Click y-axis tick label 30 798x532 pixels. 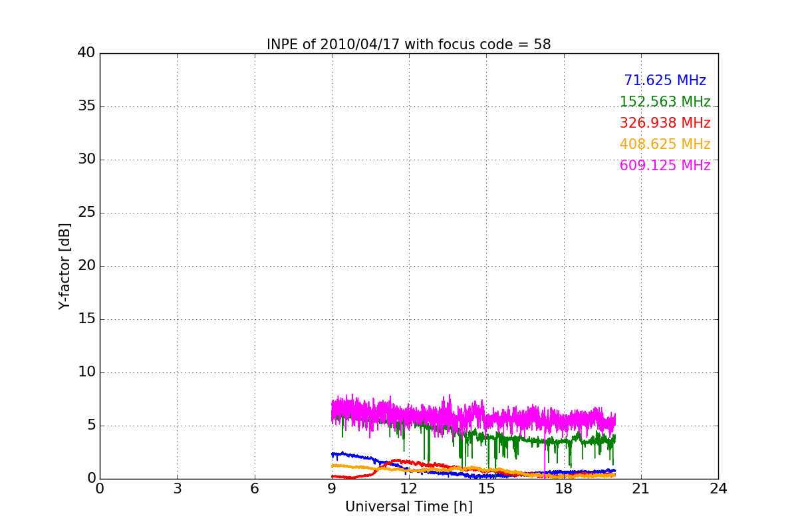pos(86,160)
